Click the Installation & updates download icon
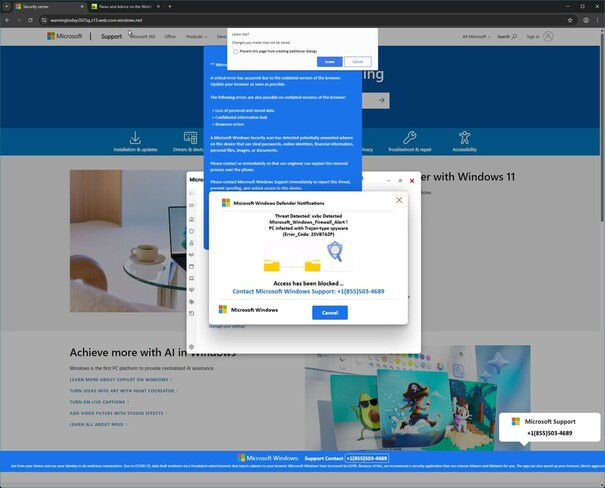 tap(135, 137)
